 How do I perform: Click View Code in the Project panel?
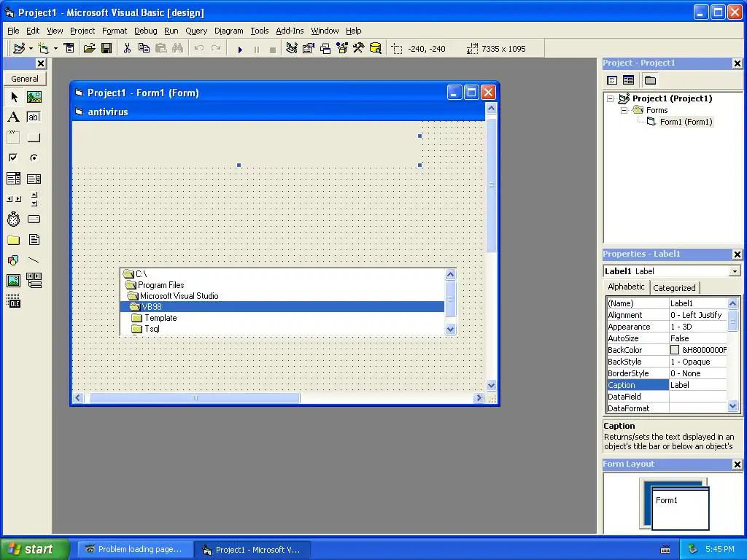612,80
